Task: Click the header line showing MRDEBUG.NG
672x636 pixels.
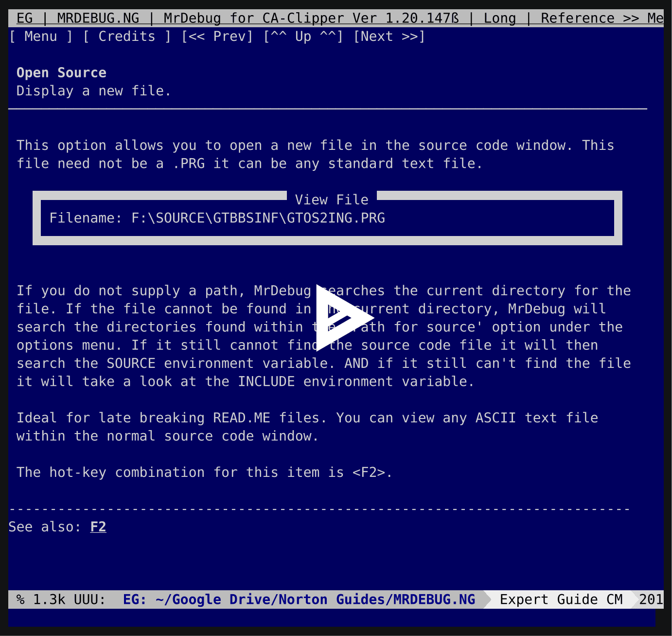Action: pyautogui.click(x=336, y=18)
